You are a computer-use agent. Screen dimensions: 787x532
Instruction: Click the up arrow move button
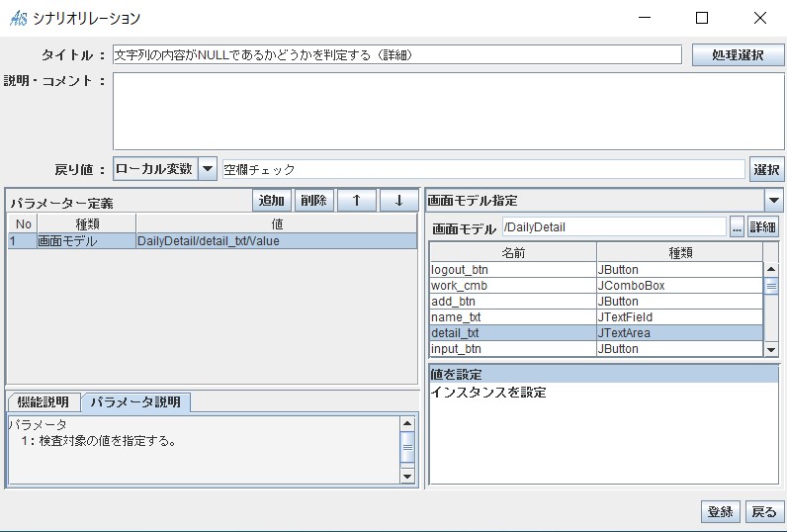pyautogui.click(x=357, y=200)
